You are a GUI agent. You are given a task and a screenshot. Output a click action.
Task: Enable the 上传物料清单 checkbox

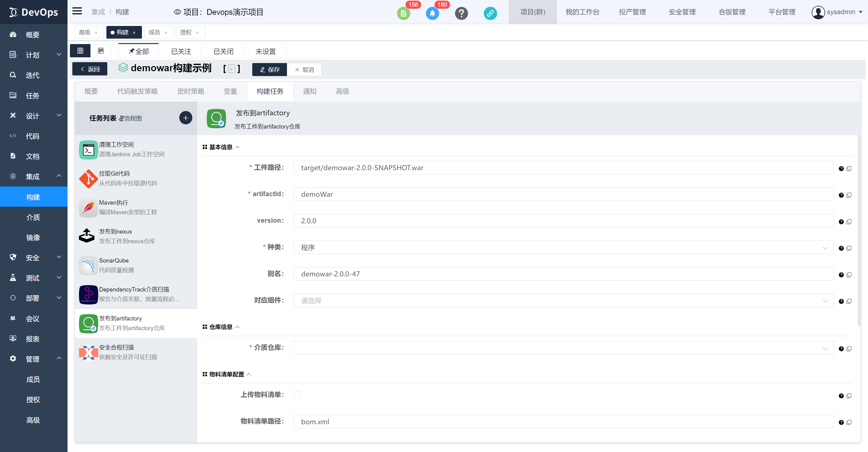(x=297, y=394)
